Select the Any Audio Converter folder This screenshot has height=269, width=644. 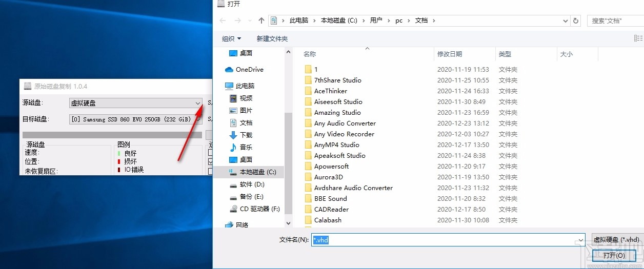340,123
